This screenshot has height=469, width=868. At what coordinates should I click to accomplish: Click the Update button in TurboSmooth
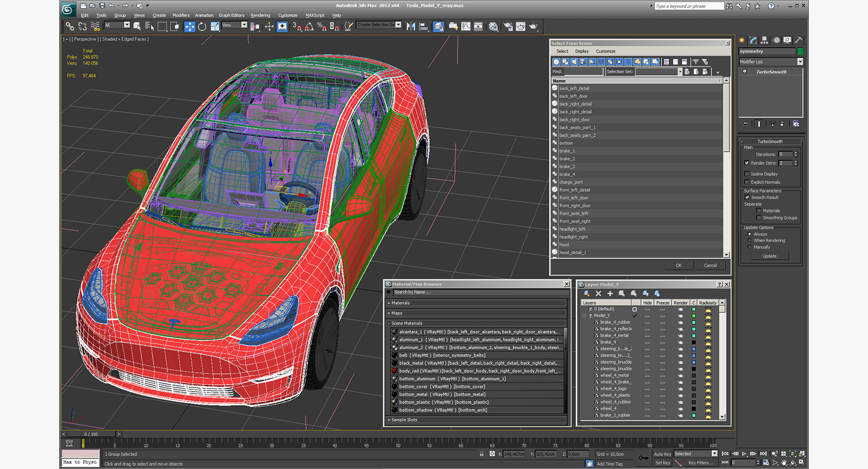769,256
